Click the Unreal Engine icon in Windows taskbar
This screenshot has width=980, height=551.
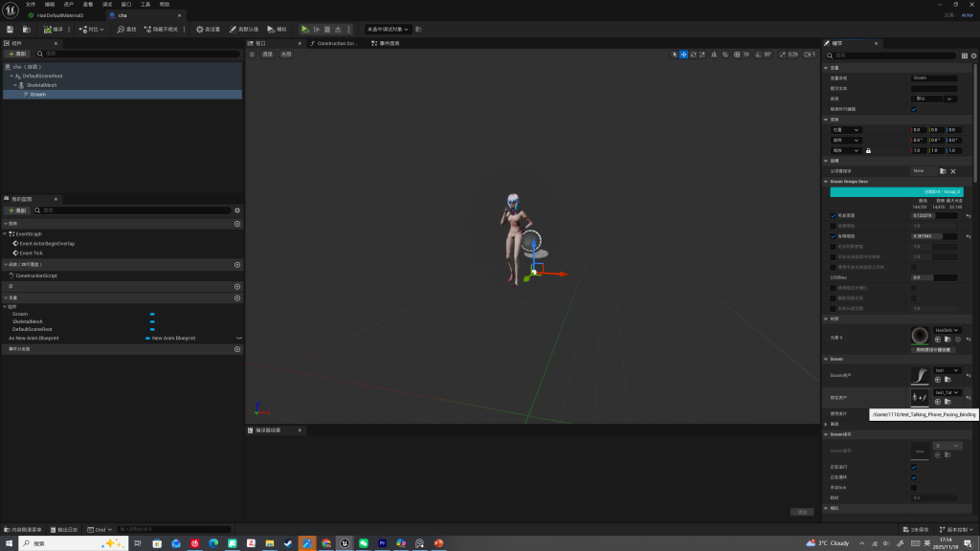click(345, 543)
